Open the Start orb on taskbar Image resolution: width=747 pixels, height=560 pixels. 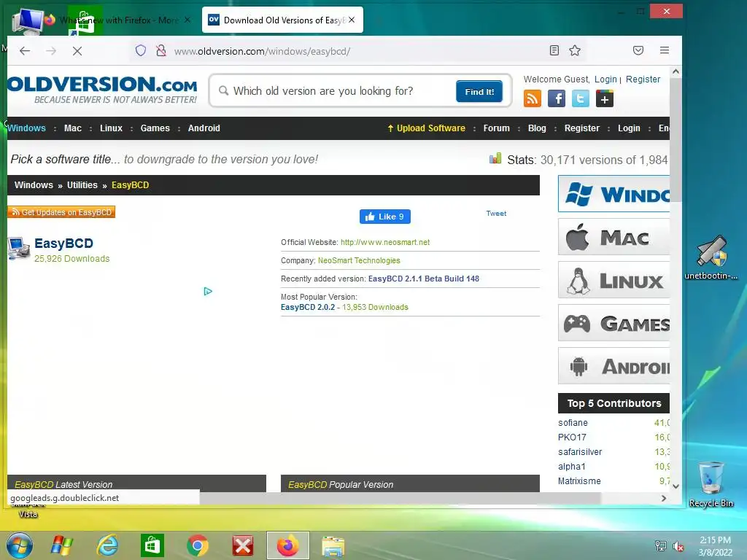pos(20,545)
